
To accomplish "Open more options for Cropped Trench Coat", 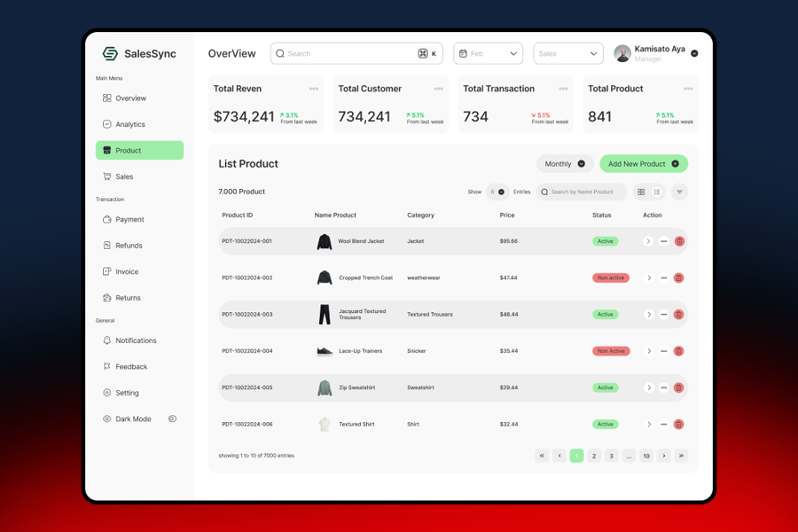I will tap(663, 278).
